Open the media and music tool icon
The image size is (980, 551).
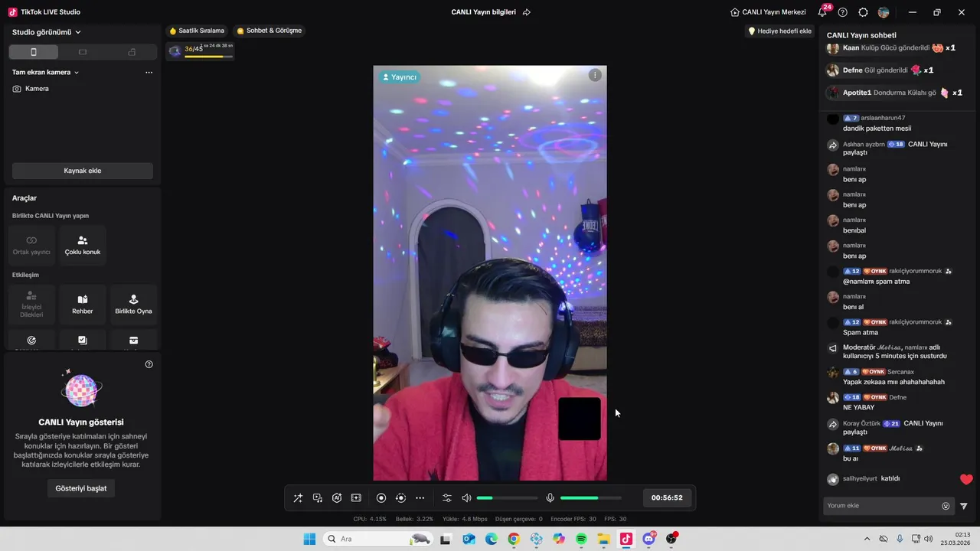pyautogui.click(x=318, y=498)
